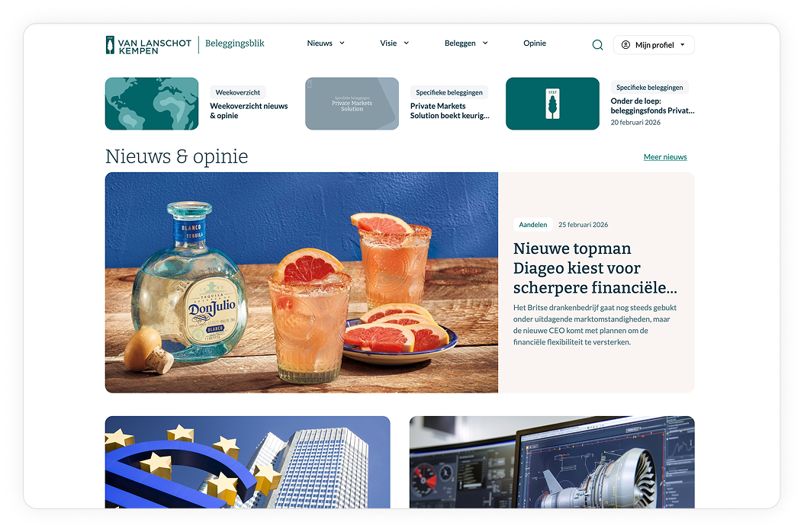This screenshot has height=532, width=804.
Task: Open the euro sign building article image
Action: point(247,462)
